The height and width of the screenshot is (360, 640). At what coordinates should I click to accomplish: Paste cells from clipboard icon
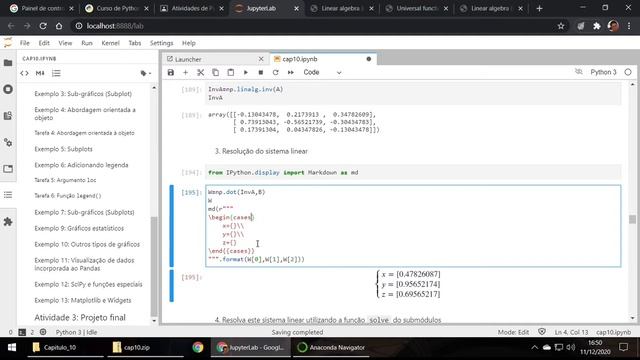point(231,72)
